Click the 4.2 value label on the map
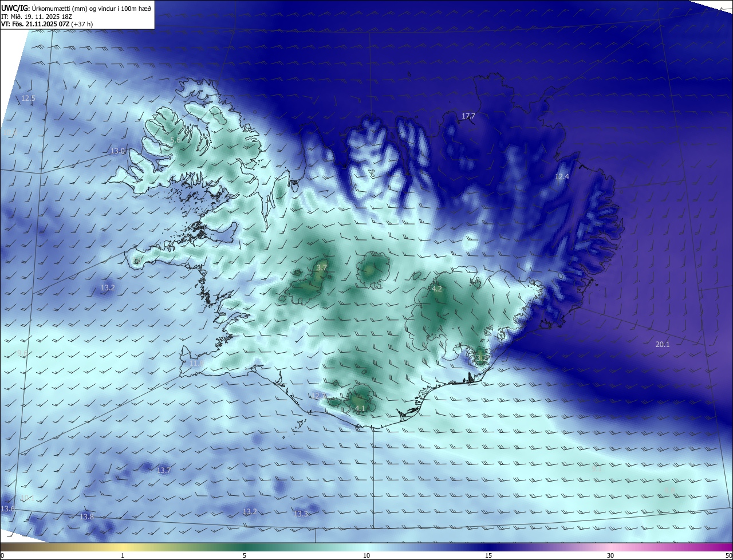 (436, 289)
